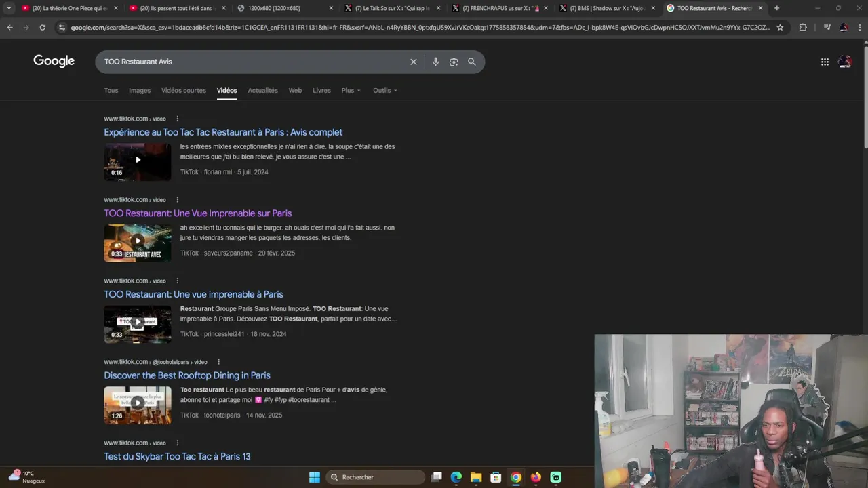
Task: Open File Explorer from the taskbar
Action: (476, 477)
